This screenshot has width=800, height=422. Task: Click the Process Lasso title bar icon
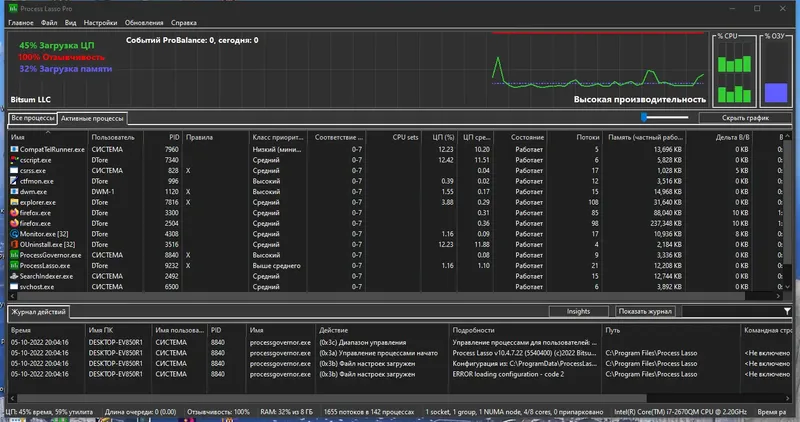tap(13, 9)
